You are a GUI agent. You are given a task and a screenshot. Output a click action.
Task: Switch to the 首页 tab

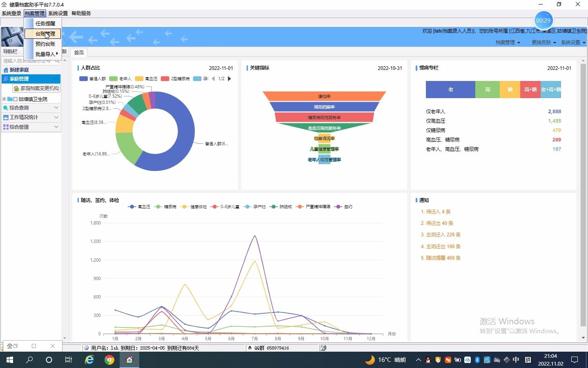click(79, 52)
